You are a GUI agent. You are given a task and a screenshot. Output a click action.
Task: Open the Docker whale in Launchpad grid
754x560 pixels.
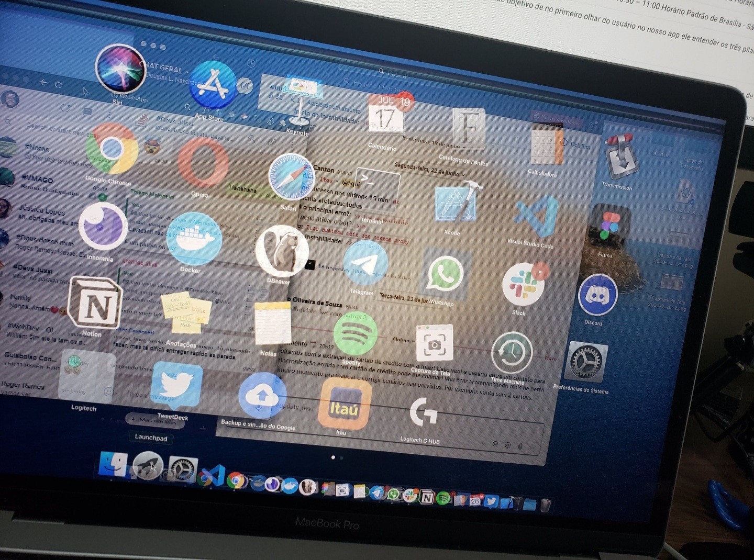pyautogui.click(x=194, y=239)
